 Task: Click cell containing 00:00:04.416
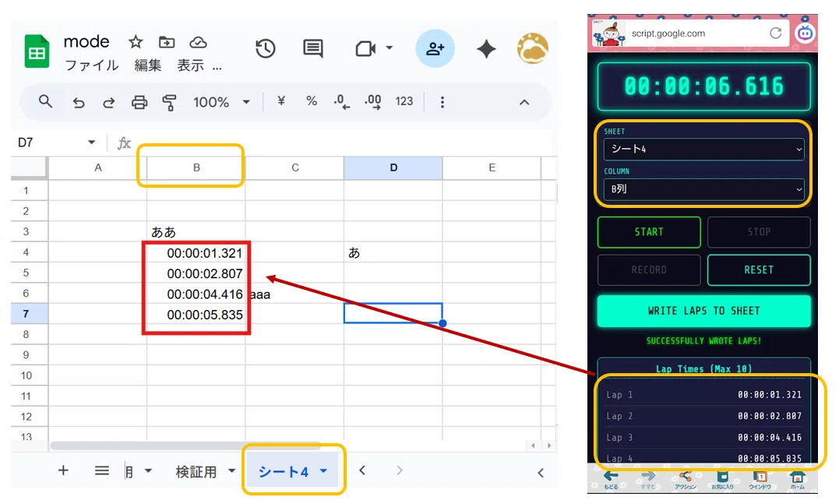pyautogui.click(x=196, y=294)
